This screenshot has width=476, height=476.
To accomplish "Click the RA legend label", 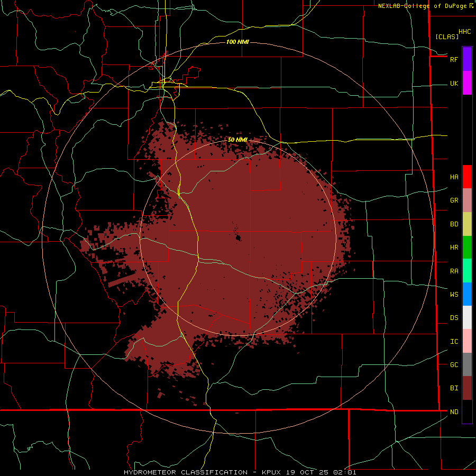I will click(x=454, y=271).
